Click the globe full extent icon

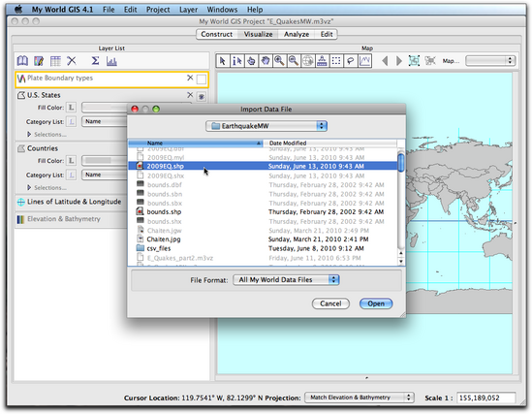pos(308,61)
